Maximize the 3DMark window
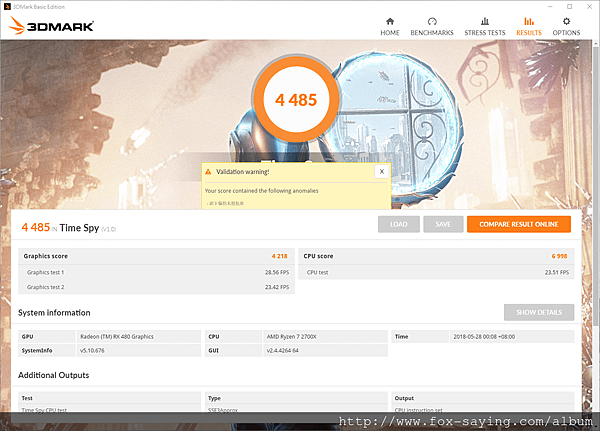Image resolution: width=600 pixels, height=431 pixels. pyautogui.click(x=569, y=7)
